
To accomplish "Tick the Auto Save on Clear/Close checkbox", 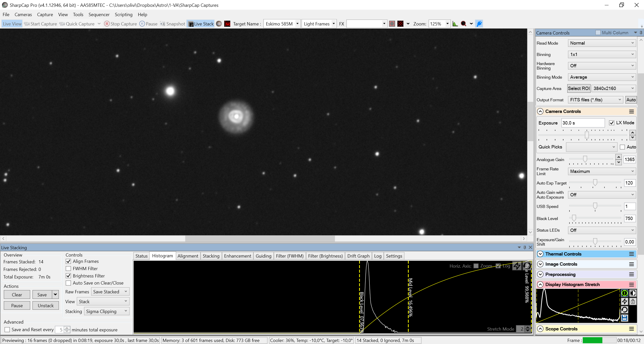I will [x=68, y=283].
